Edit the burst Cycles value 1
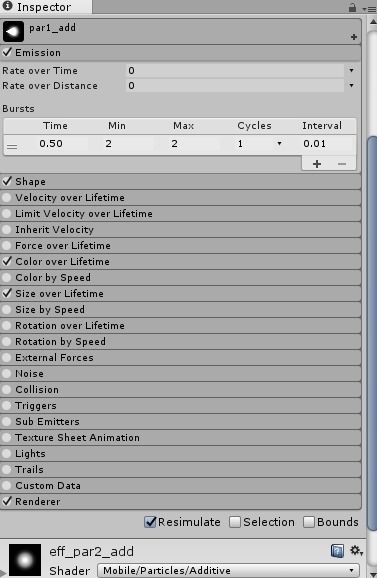The width and height of the screenshot is (377, 578). coord(254,143)
